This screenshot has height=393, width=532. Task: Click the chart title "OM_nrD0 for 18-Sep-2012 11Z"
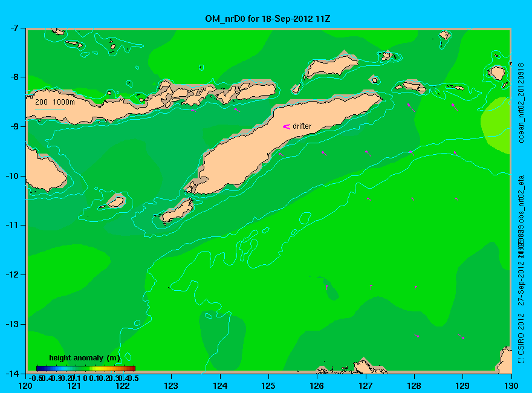tap(268, 19)
